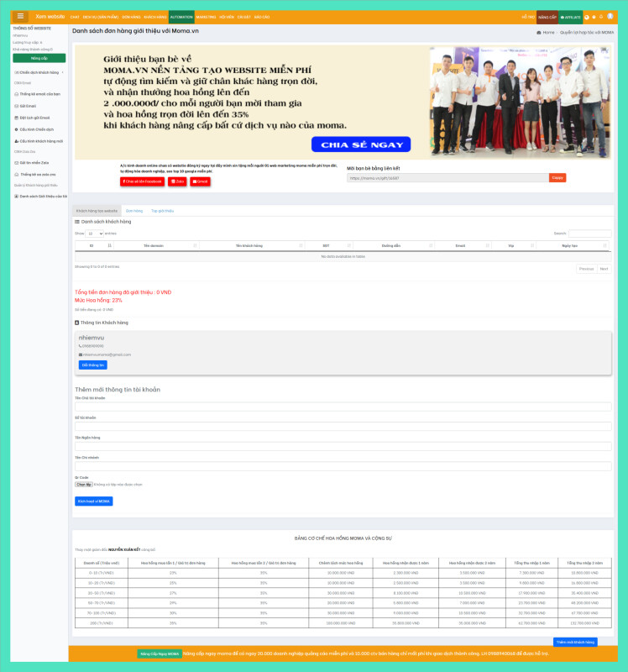The height and width of the screenshot is (672, 628).
Task: Open the AFFILIATE header button
Action: pyautogui.click(x=570, y=17)
